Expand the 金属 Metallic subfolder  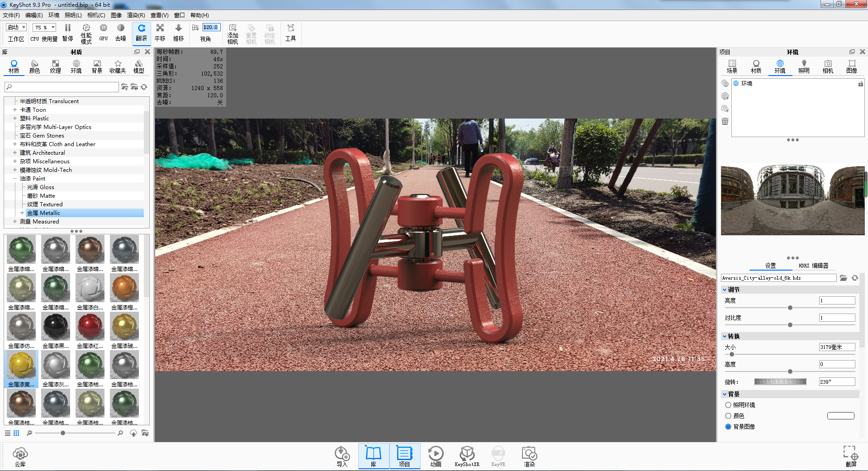click(22, 213)
